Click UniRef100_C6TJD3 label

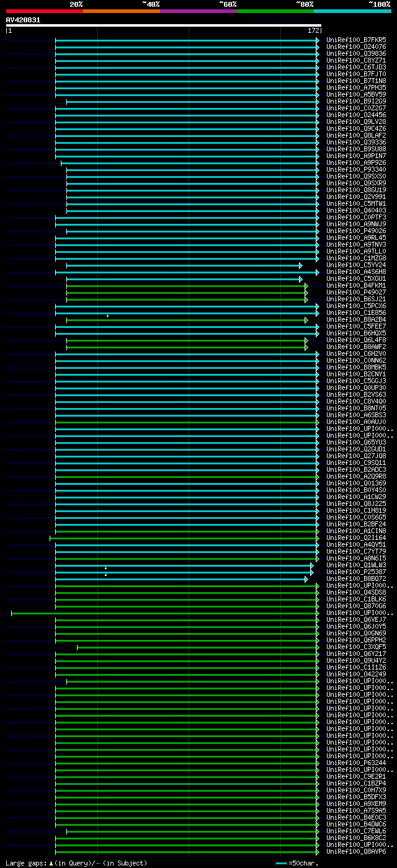356,67
